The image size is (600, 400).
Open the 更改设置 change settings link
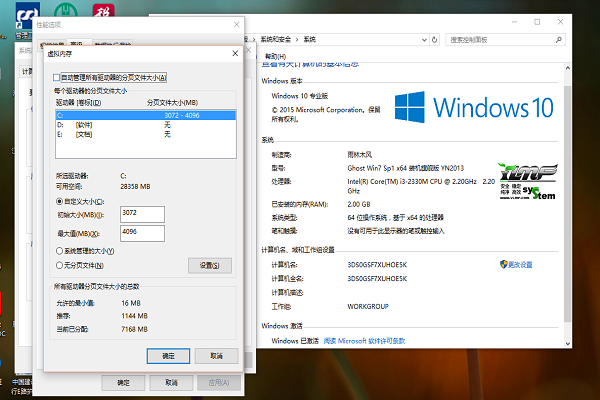click(x=520, y=264)
